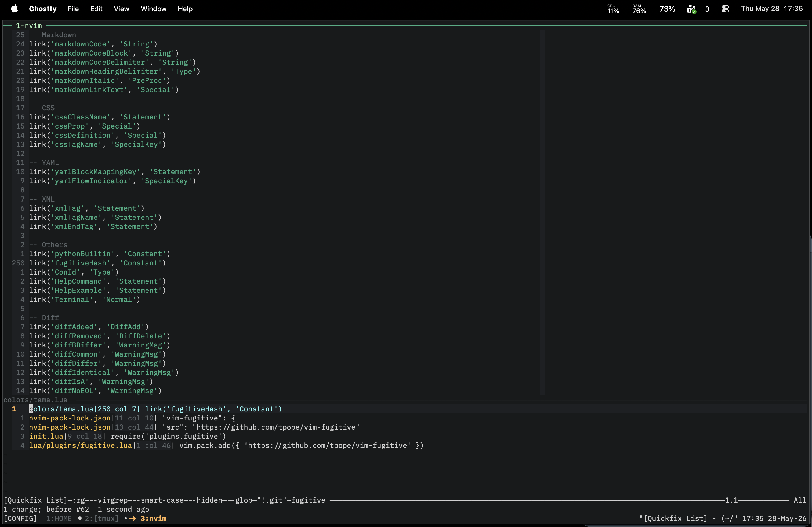Click the link('markdownHeadingDelimiter', 'Type') line
This screenshot has height=527, width=812.
tap(115, 72)
